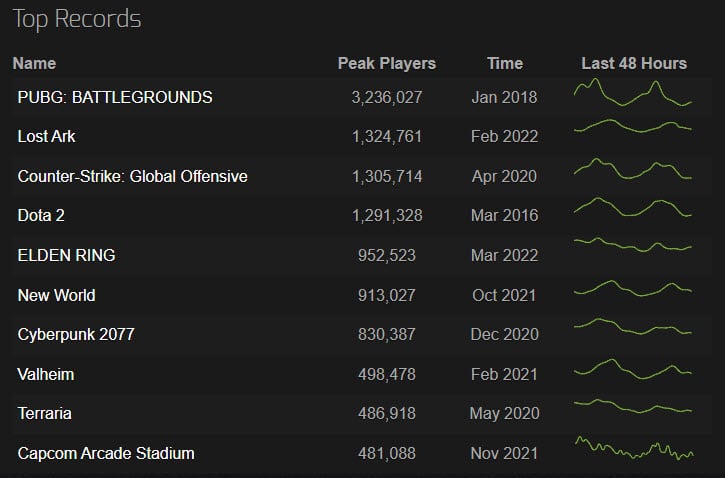Click Capcom Arcade Stadium entry
The width and height of the screenshot is (725, 478).
point(106,453)
